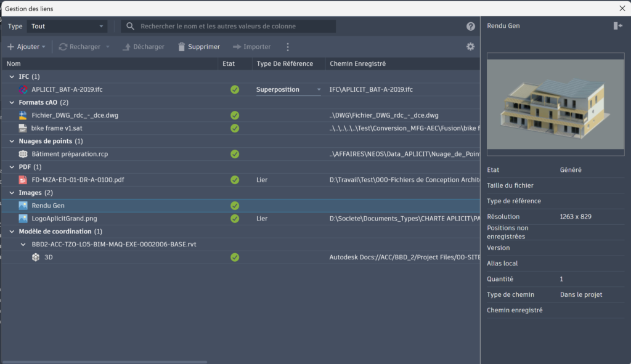Click green status check for Fichier_DWG_rdc_-_dce.dwg

coord(235,115)
